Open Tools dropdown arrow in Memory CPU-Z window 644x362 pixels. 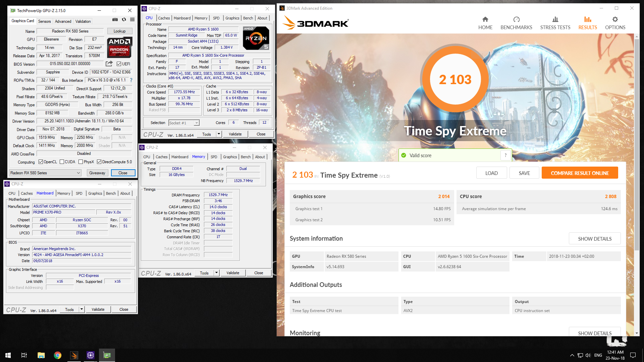tap(216, 273)
